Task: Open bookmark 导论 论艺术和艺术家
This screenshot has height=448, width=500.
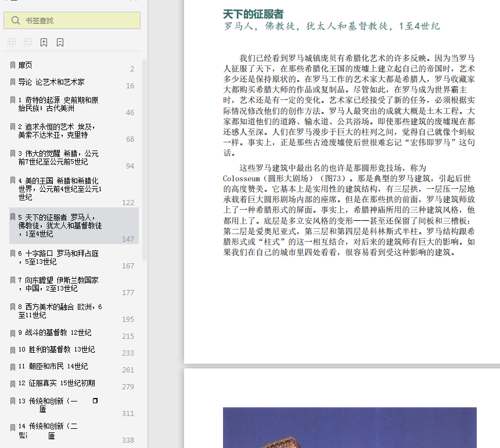Action: 51,82
